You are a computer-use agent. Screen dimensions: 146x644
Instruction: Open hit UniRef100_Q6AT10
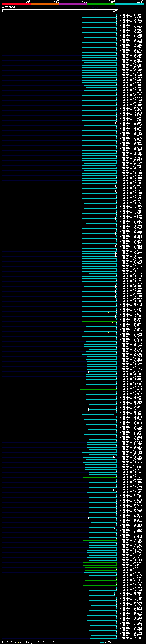coord(131,394)
